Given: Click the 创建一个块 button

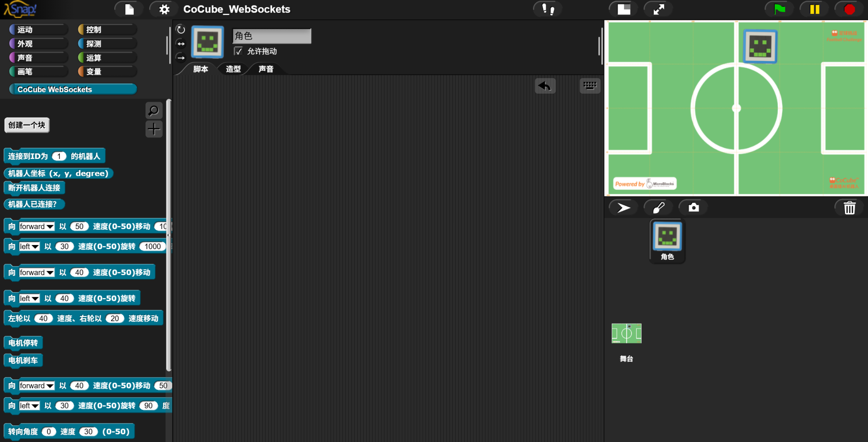Looking at the screenshot, I should pos(27,125).
